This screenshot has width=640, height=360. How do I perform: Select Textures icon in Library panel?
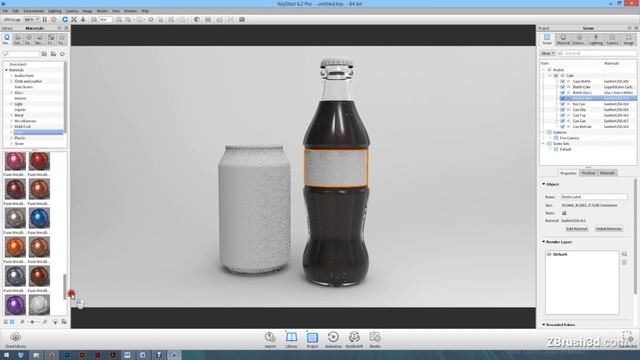click(50, 39)
